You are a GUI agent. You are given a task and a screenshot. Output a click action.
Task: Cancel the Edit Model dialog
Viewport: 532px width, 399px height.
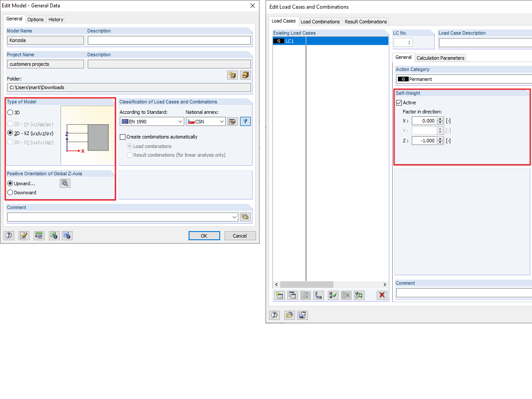tap(240, 235)
